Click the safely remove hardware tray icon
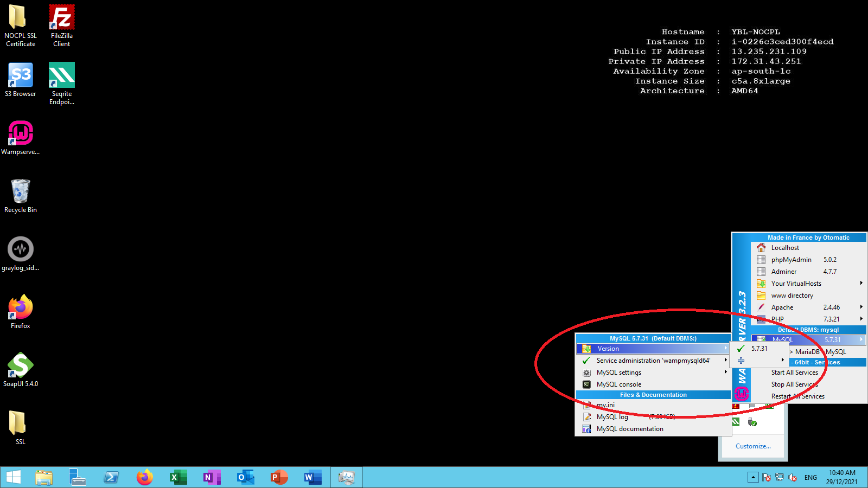868x488 pixels. pos(752,422)
